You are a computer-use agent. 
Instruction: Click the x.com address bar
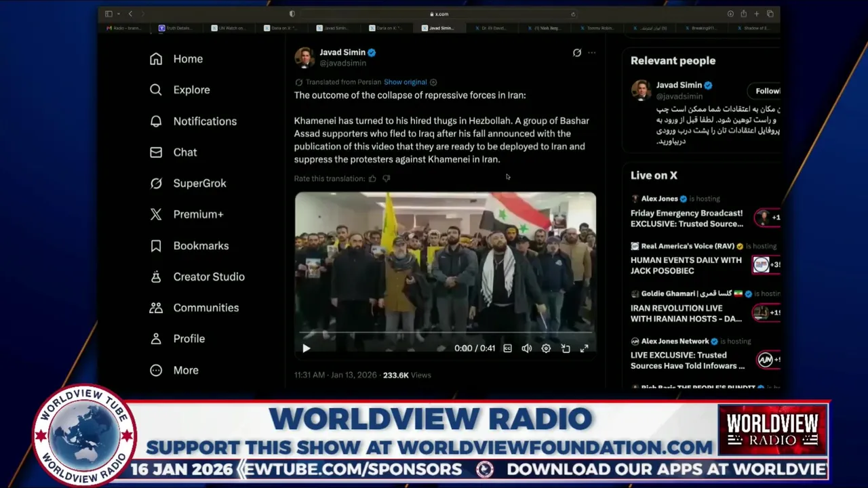point(439,14)
